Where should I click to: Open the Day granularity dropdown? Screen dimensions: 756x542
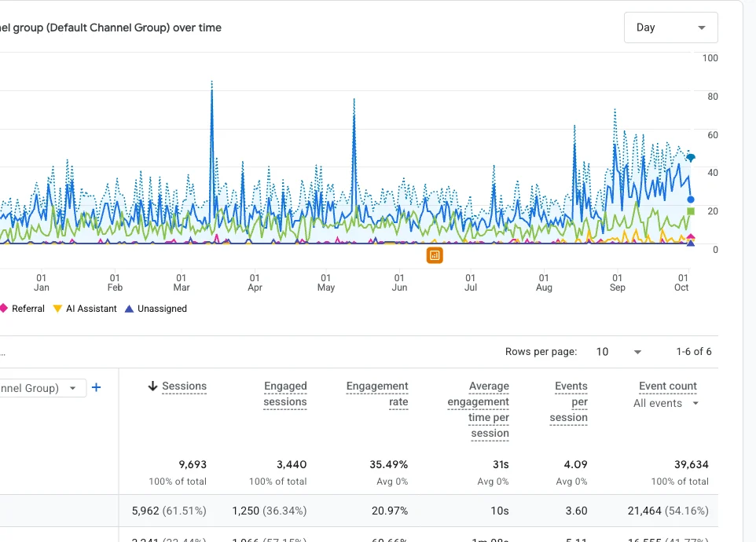670,27
